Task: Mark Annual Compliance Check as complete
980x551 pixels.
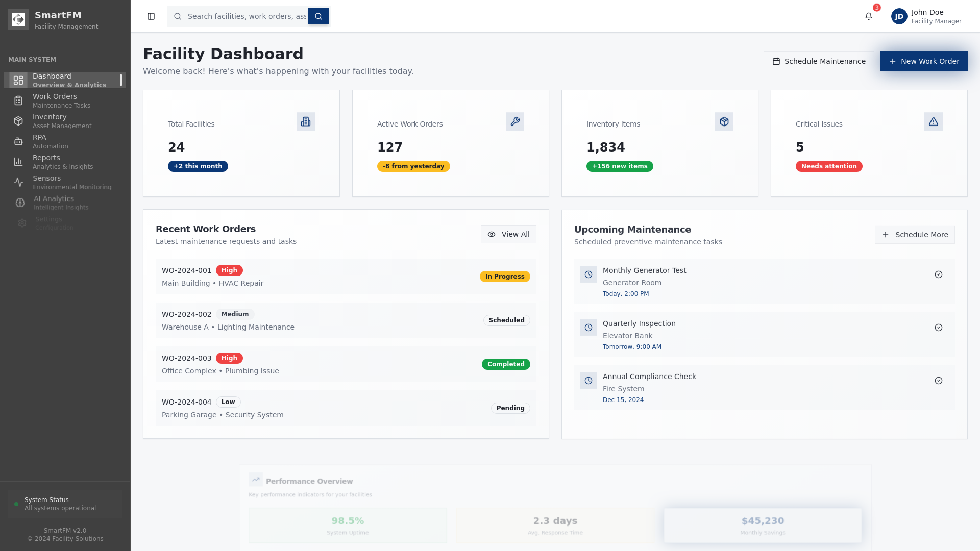Action: click(x=939, y=381)
